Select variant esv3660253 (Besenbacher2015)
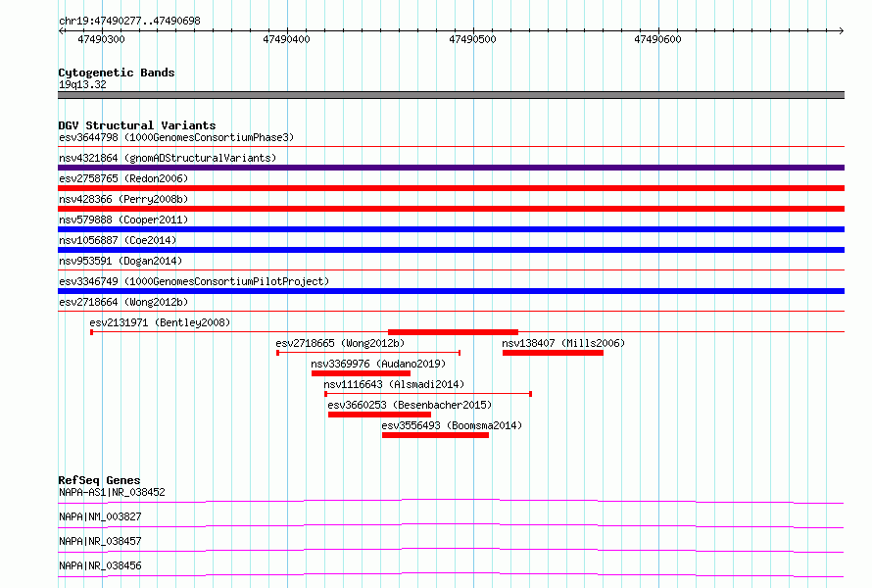872x588 pixels. tap(410, 405)
